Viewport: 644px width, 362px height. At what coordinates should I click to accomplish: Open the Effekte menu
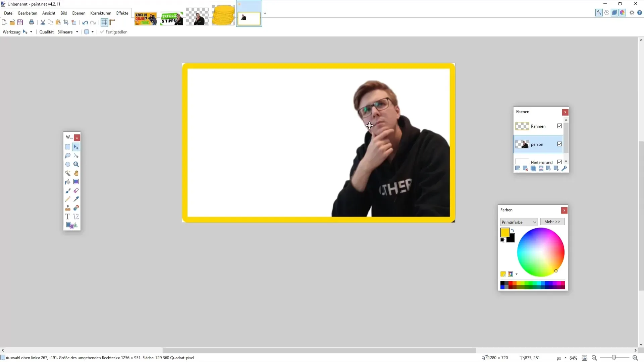click(x=122, y=13)
